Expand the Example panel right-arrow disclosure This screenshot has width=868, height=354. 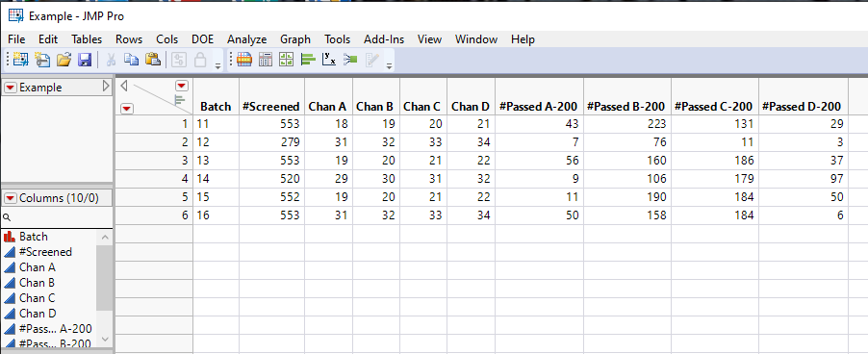tap(106, 87)
